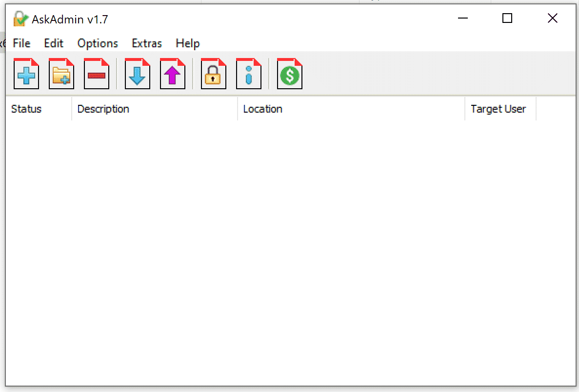Click the blue down arrow Import icon
The image size is (579, 392).
tap(138, 74)
